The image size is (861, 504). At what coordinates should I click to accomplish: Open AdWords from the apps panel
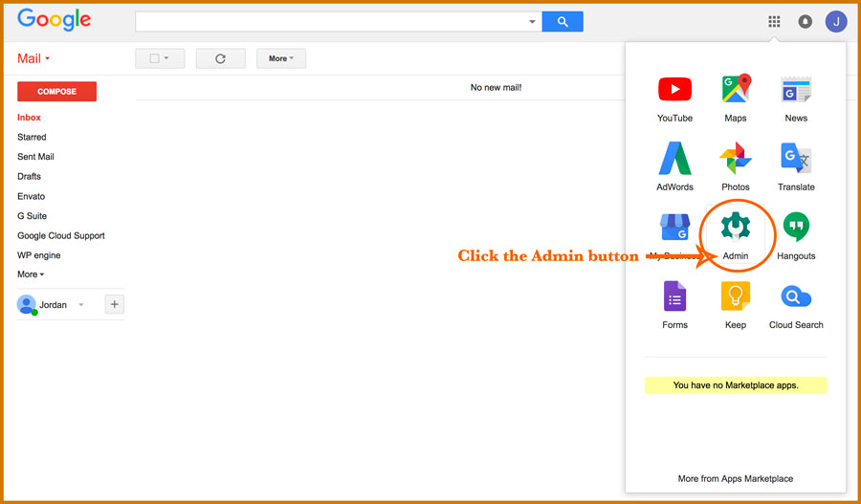(674, 158)
